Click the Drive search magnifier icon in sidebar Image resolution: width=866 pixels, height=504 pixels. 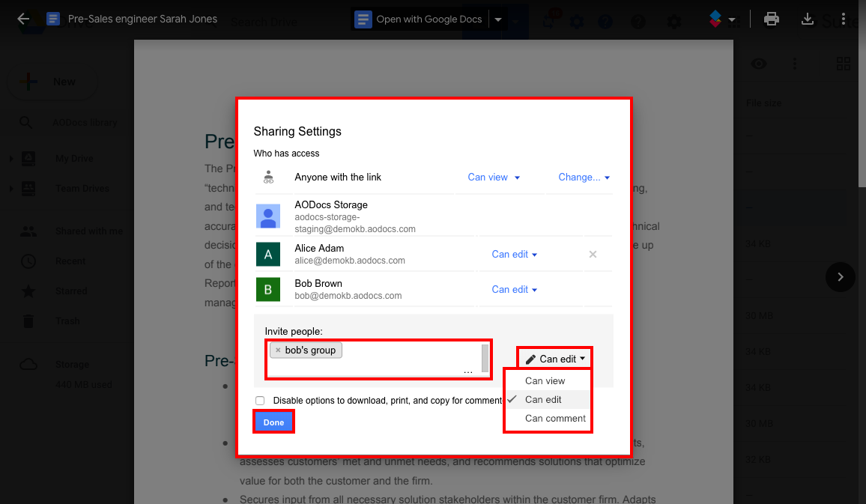pos(26,123)
